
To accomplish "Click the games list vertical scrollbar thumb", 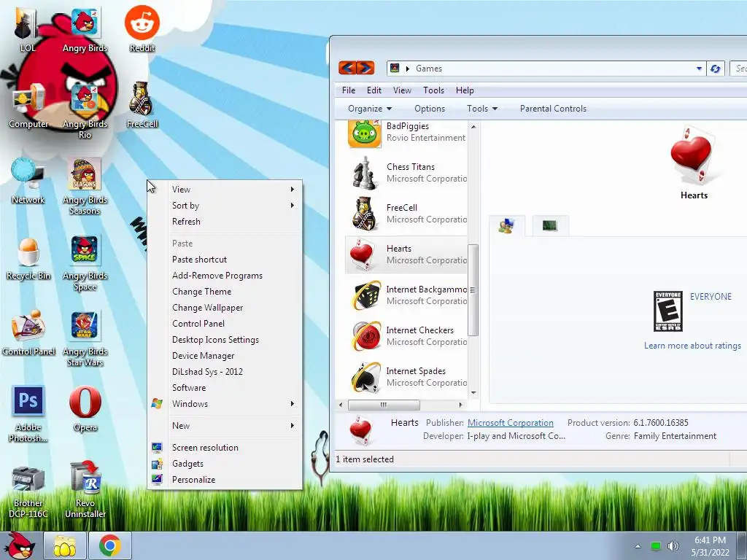I will tap(473, 290).
